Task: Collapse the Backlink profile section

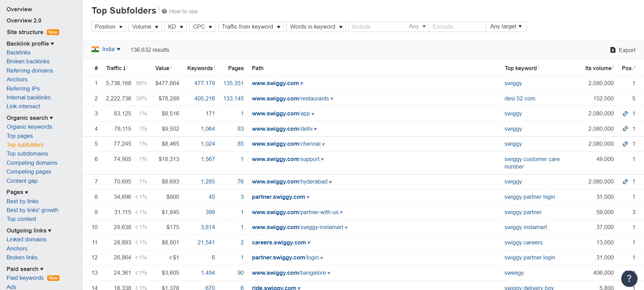Action: (x=30, y=44)
